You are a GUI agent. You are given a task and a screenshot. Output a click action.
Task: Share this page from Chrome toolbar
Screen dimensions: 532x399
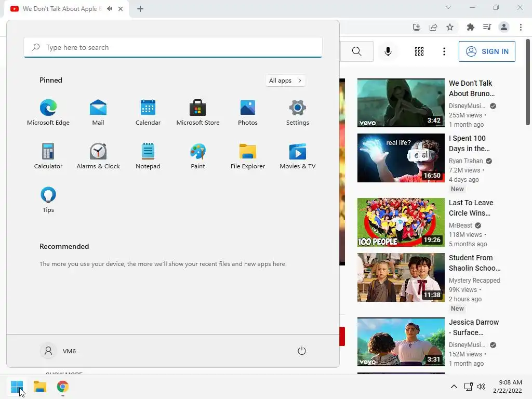click(x=433, y=27)
